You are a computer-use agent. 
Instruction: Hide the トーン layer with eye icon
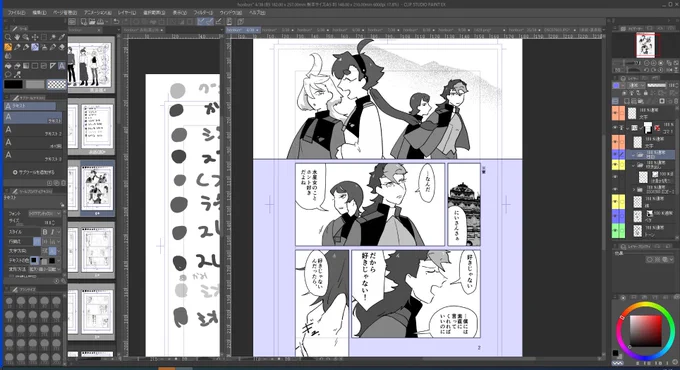point(615,231)
